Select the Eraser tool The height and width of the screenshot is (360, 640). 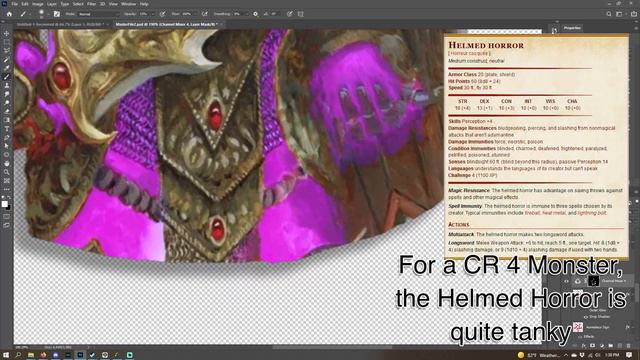pyautogui.click(x=7, y=111)
